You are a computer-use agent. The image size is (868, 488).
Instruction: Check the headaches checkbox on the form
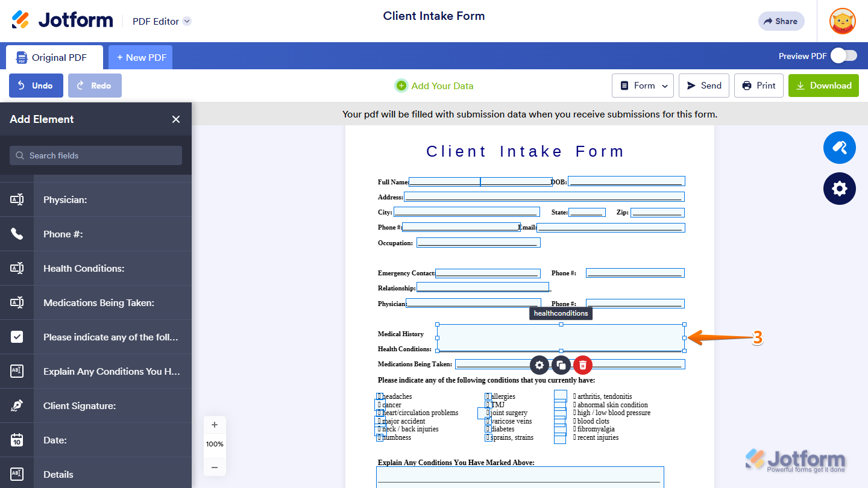click(379, 396)
